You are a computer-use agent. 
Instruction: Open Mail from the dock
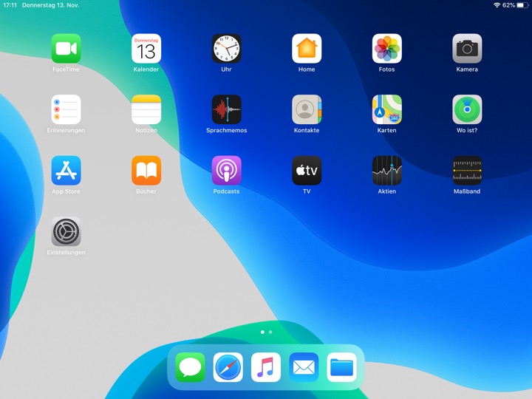tap(304, 367)
